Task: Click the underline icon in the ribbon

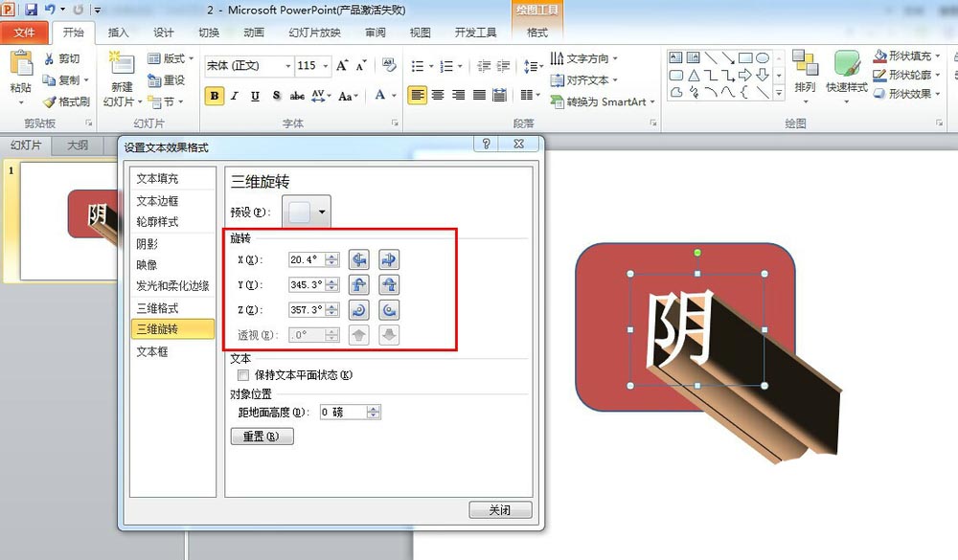Action: coord(255,97)
